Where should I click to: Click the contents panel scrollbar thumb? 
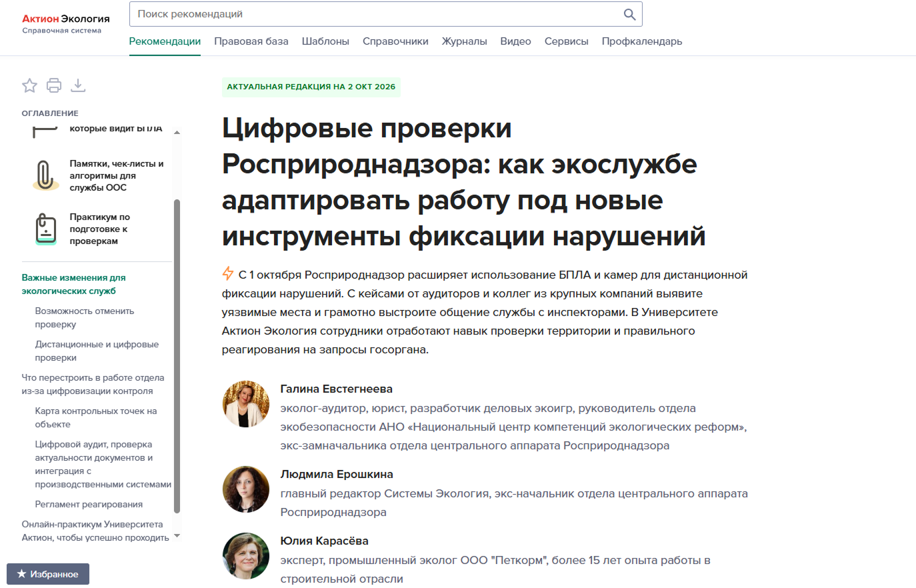pos(177,356)
